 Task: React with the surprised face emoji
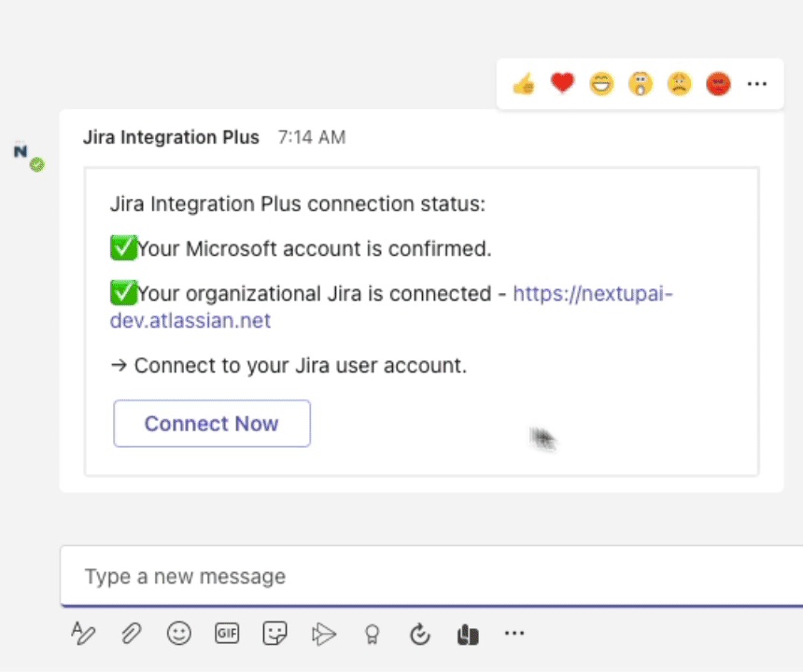(641, 84)
